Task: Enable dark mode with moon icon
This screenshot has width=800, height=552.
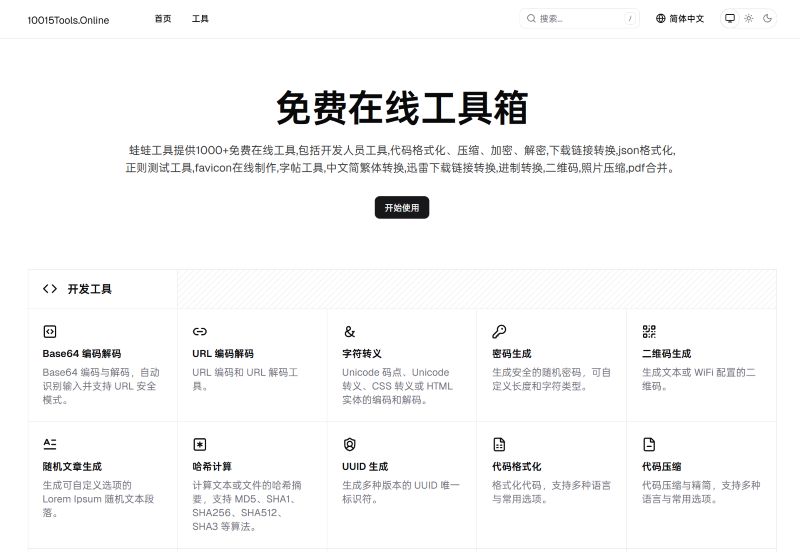Action: click(767, 18)
